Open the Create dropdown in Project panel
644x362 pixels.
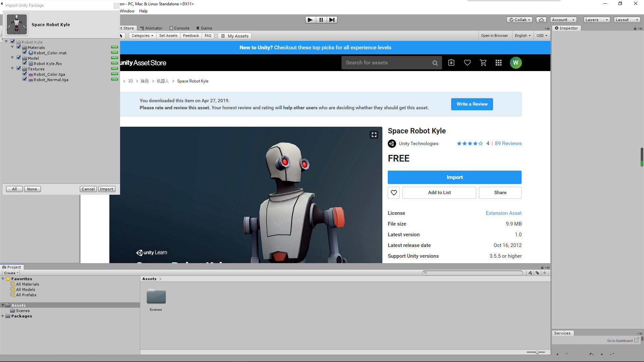point(11,273)
